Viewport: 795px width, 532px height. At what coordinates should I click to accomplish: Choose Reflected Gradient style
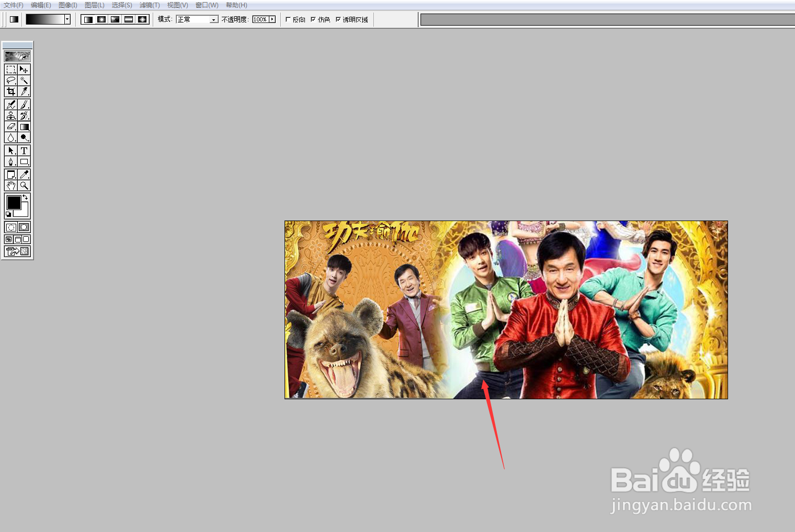pos(129,19)
